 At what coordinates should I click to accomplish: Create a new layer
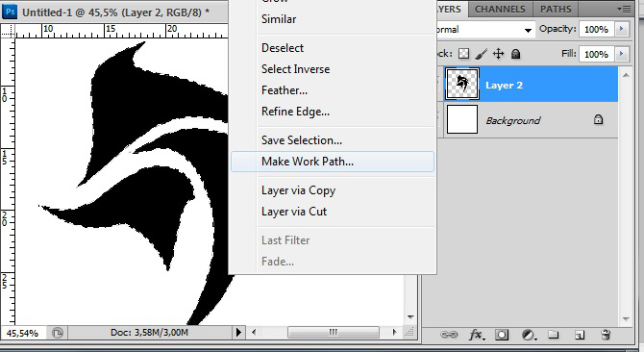(x=580, y=335)
